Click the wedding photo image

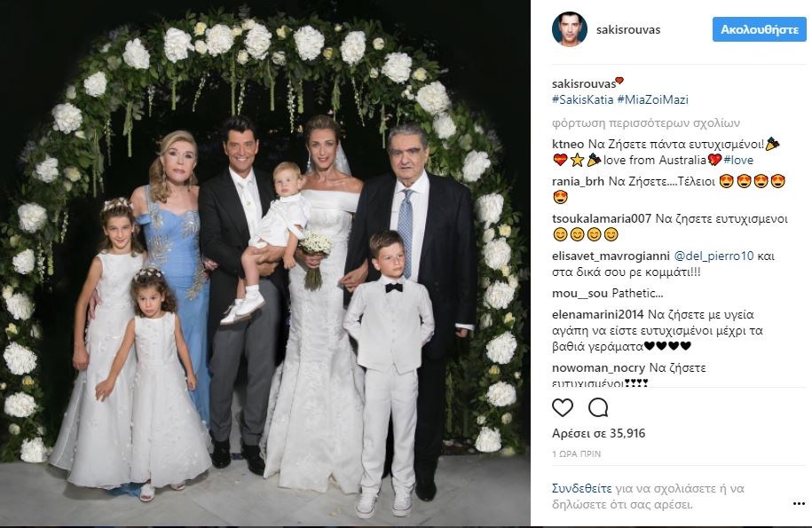point(265,264)
